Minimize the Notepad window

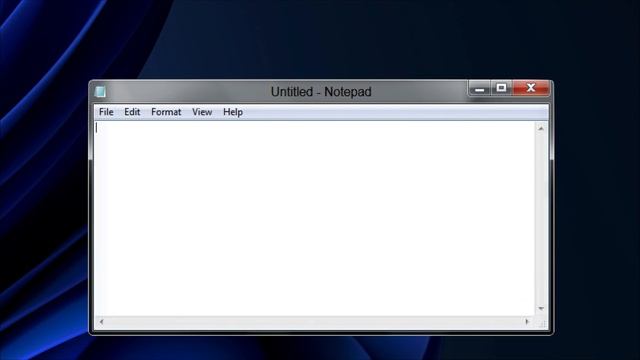pos(480,88)
